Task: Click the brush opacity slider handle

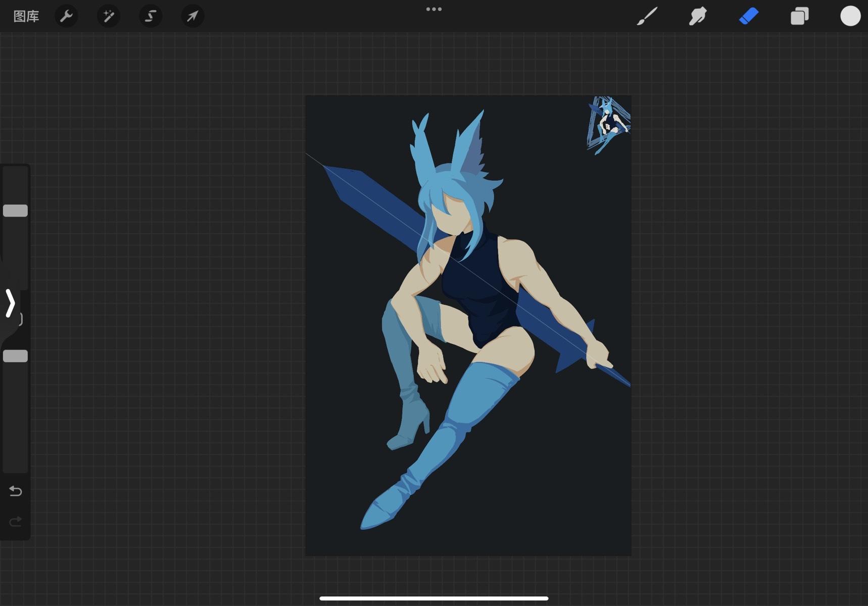Action: click(15, 356)
